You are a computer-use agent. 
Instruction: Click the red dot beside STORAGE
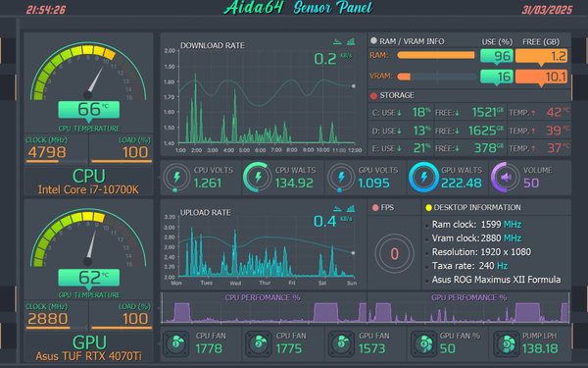pyautogui.click(x=373, y=95)
